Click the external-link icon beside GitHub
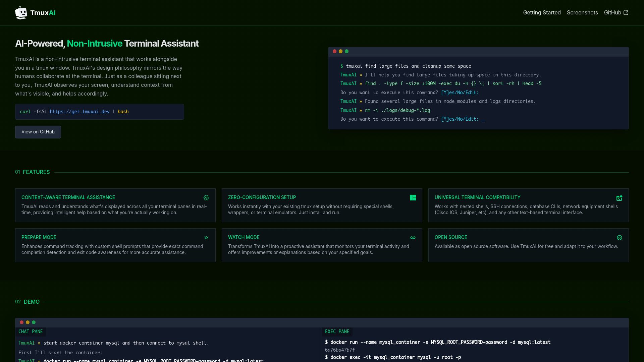Viewport: 644px width, 362px height. tap(626, 13)
